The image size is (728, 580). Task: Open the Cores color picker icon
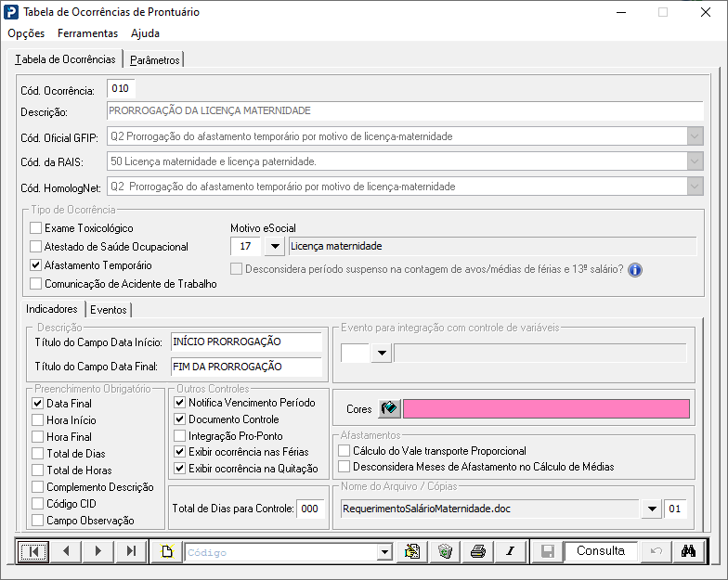(x=389, y=408)
